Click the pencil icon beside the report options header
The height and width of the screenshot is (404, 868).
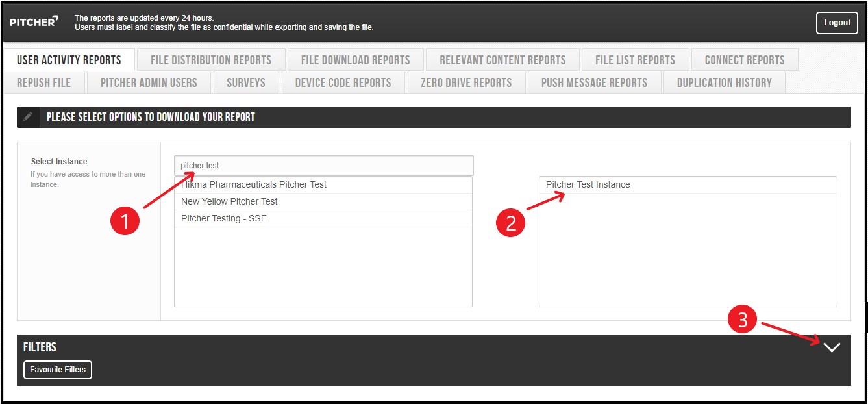(x=27, y=117)
